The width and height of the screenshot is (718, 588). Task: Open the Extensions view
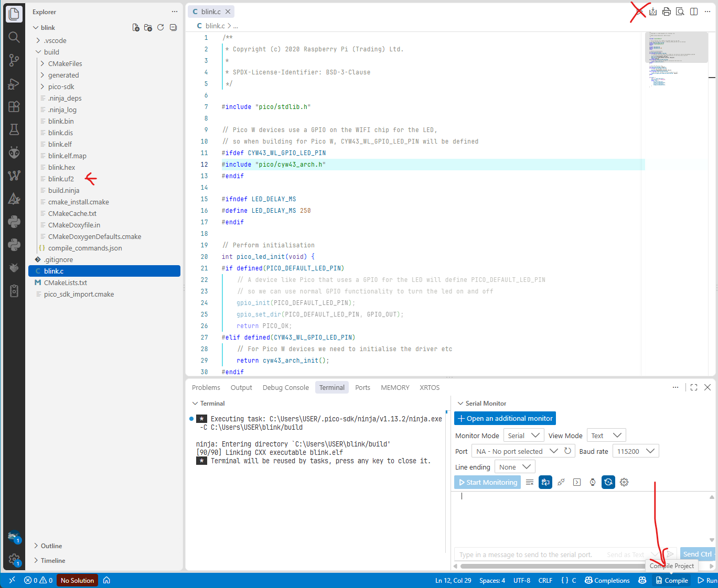[14, 106]
